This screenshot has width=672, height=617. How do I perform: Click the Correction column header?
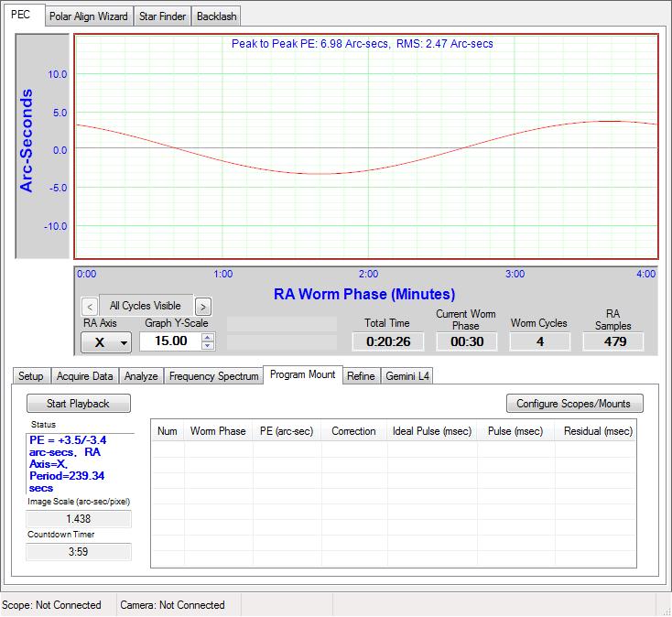pos(354,431)
